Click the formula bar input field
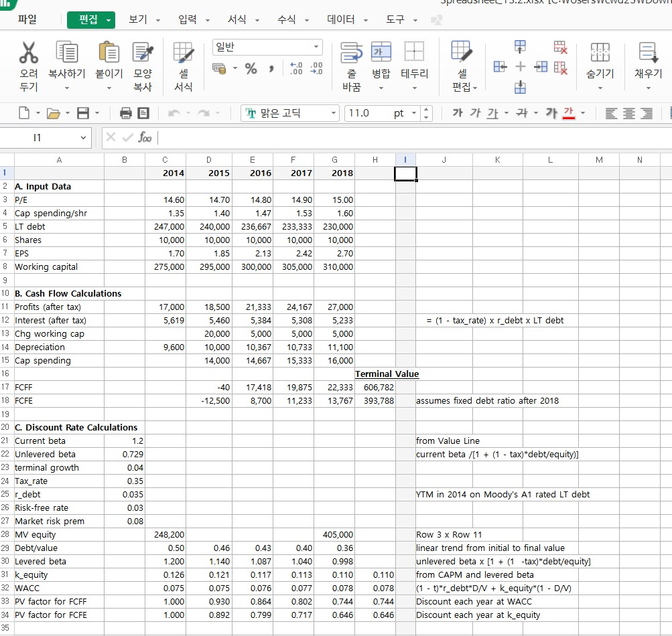Viewport: 672px width, 636px height. click(x=414, y=138)
